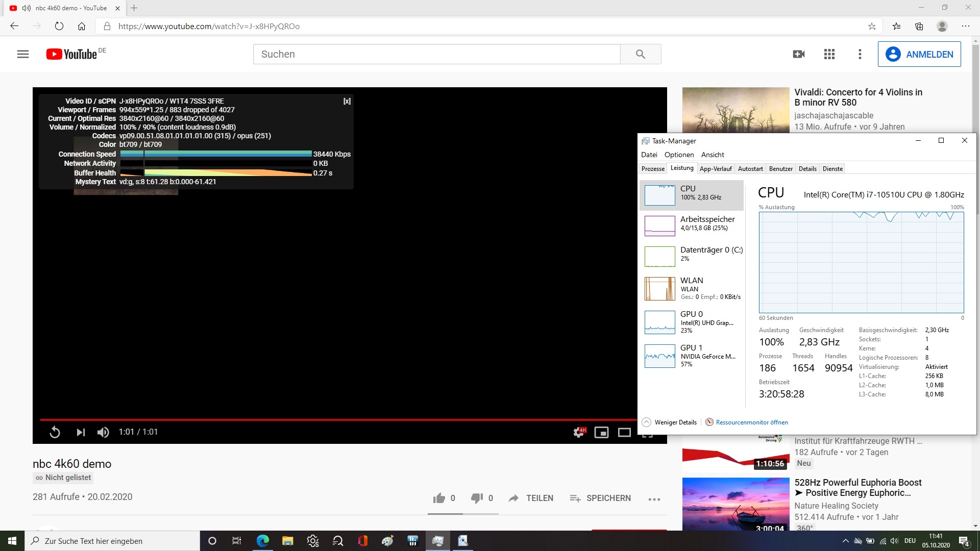Click the red video progress bar

tap(337, 420)
